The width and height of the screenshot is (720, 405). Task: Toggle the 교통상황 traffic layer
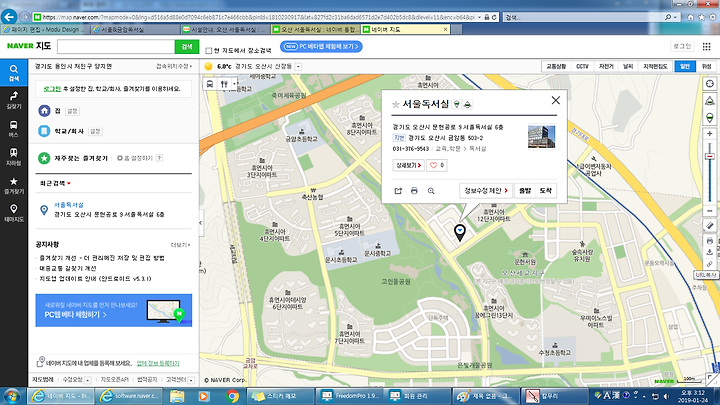tap(556, 67)
